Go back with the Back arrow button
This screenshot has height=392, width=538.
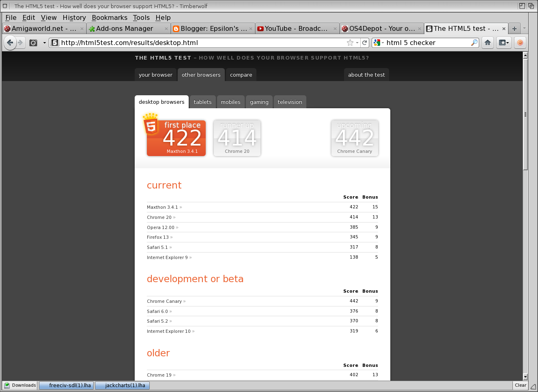[10, 43]
